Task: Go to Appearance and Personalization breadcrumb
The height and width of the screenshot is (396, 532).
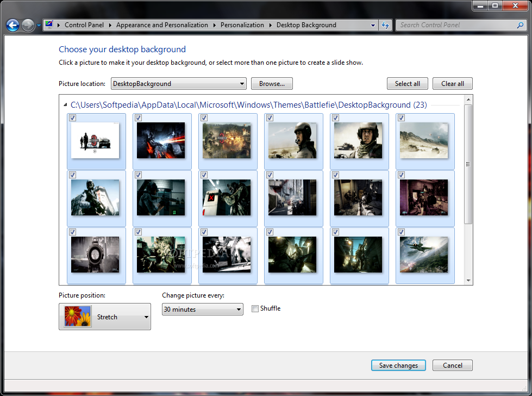Action: point(162,25)
